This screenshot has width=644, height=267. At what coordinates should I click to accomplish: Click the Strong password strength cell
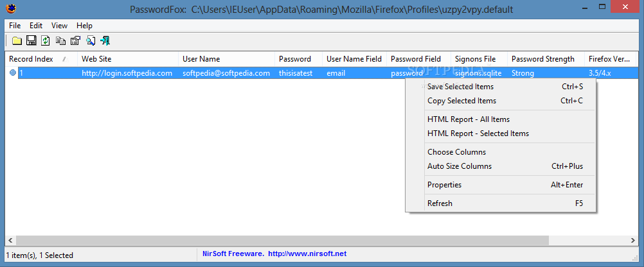coord(523,73)
